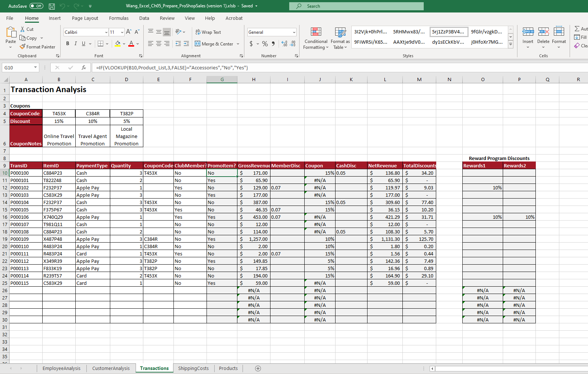Toggle Italic formatting
This screenshot has height=374, width=588.
click(x=76, y=44)
